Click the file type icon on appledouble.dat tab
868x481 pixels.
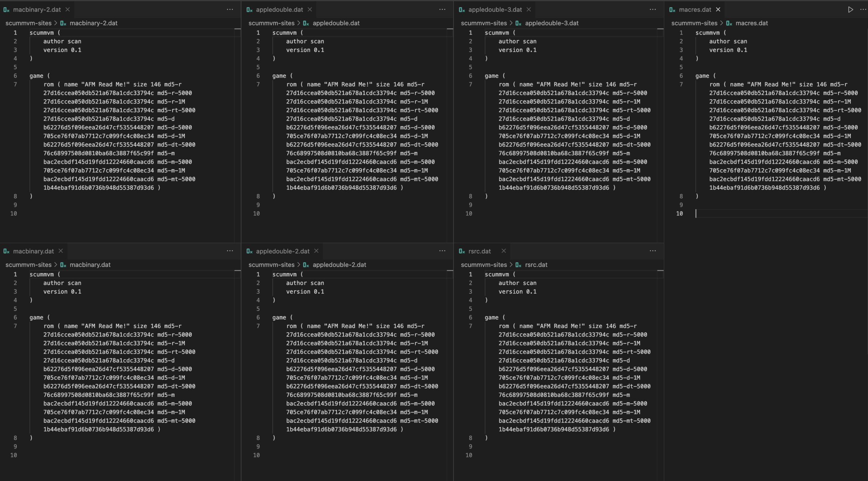click(x=249, y=10)
